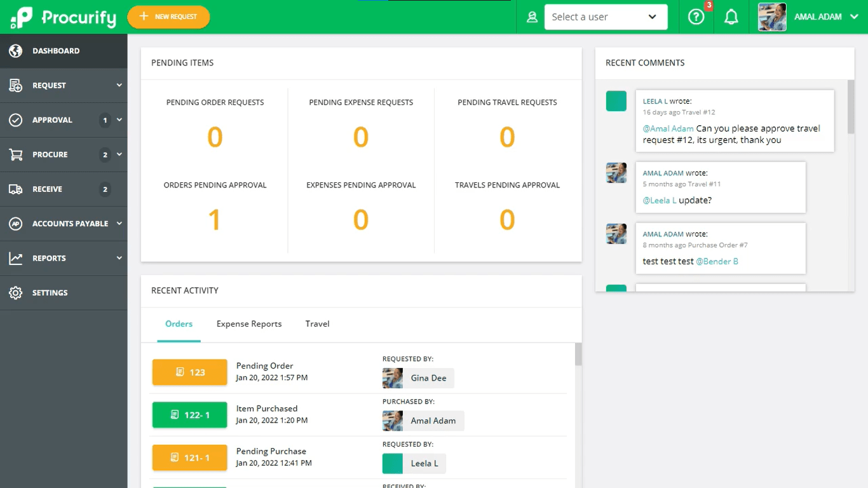Click the Procurify logo

pyautogui.click(x=63, y=17)
